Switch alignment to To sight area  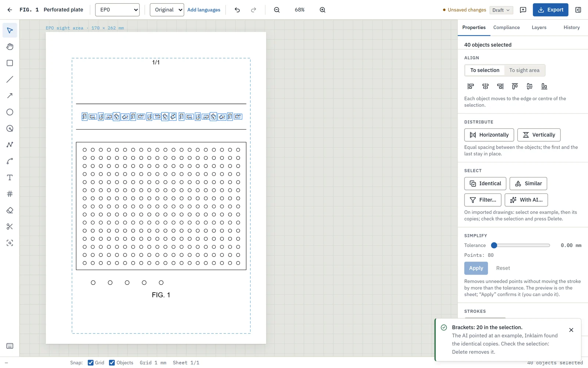coord(524,70)
